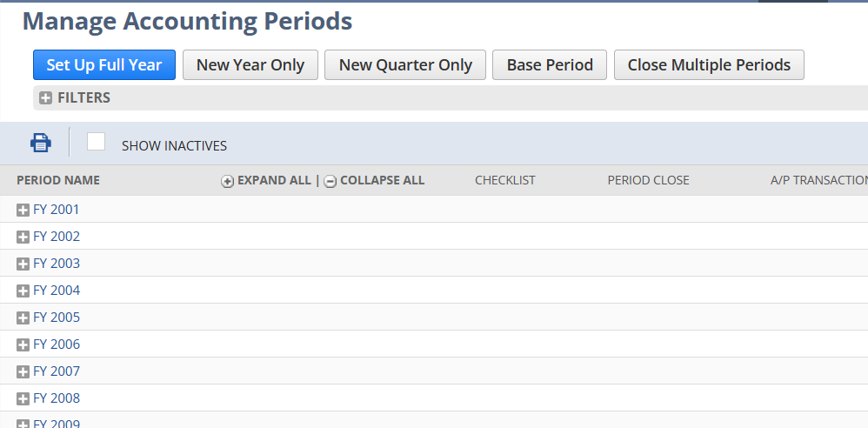Viewport: 868px width, 428px height.
Task: Click the Period Name column header
Action: (x=58, y=180)
